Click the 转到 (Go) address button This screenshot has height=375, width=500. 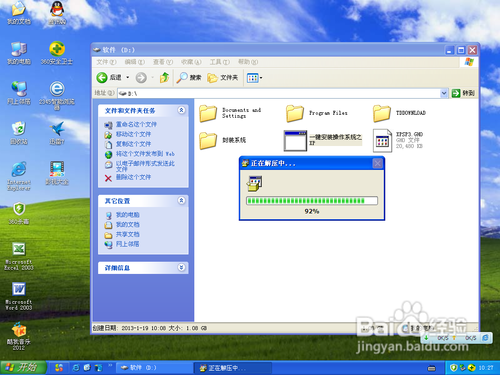[463, 93]
